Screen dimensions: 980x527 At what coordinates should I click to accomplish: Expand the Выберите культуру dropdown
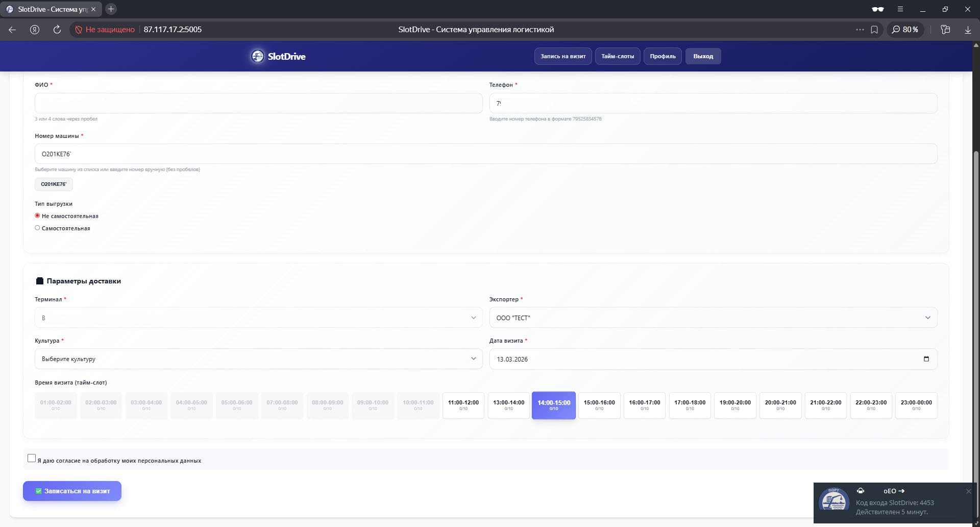pos(473,358)
